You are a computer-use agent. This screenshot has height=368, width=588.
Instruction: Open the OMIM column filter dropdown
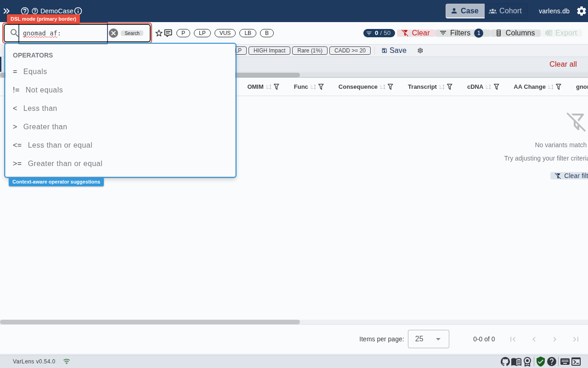pos(277,86)
